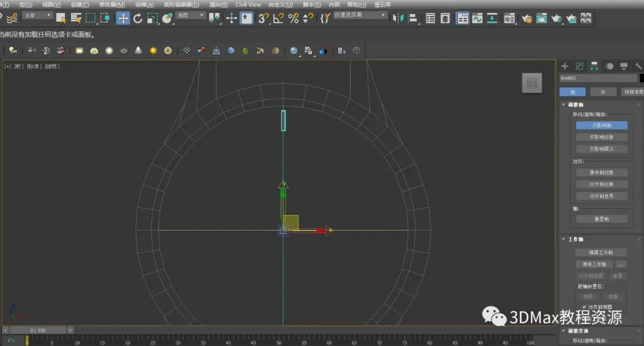Pick the Rectangular Selection Region tool
644x346 pixels.
coord(91,18)
